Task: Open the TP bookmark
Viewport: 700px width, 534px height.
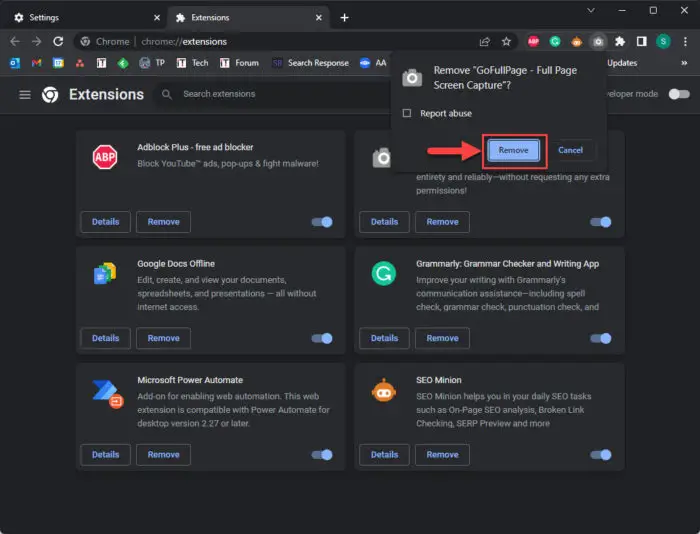Action: pos(152,63)
